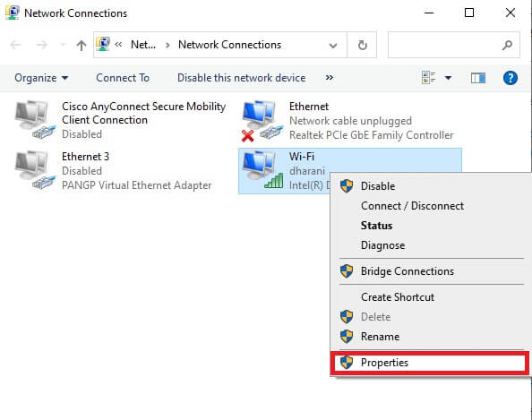Select the Cisco AnyConnect adapter icon
This screenshot has height=420, width=532.
tap(35, 120)
